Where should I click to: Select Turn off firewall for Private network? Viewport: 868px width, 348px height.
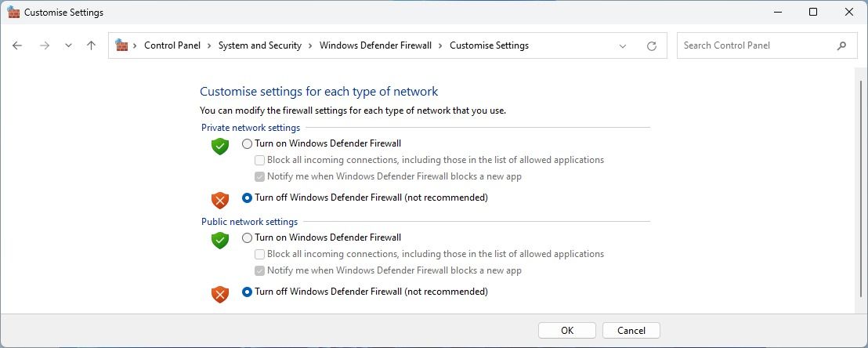click(x=248, y=198)
